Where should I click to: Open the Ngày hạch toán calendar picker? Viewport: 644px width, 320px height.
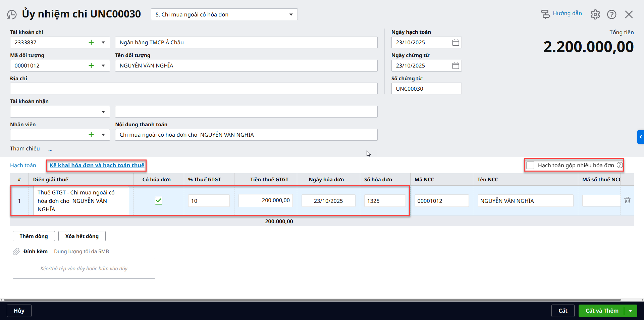[x=455, y=43]
